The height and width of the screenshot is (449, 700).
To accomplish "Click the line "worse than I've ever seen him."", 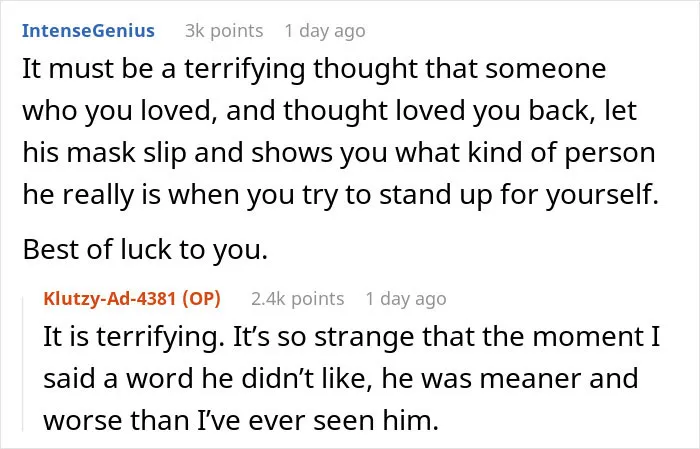I will click(241, 420).
